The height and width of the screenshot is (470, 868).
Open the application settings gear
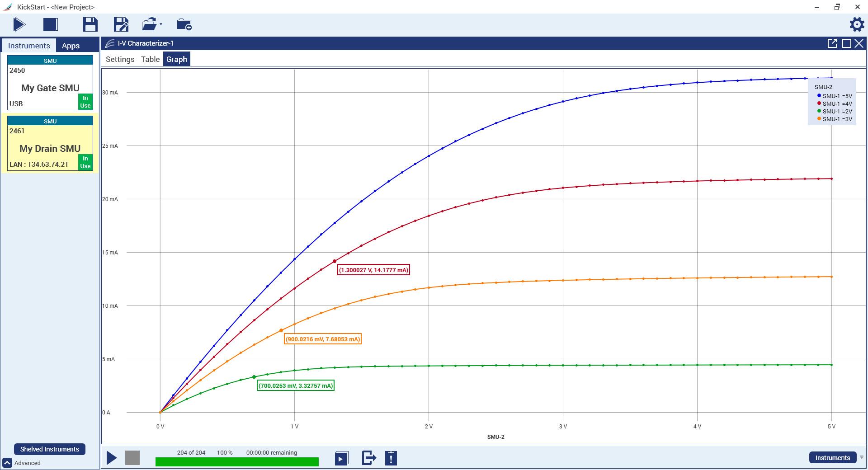point(856,25)
